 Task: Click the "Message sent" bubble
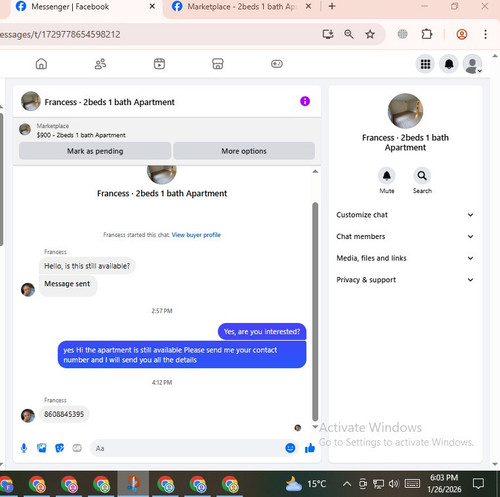click(68, 285)
